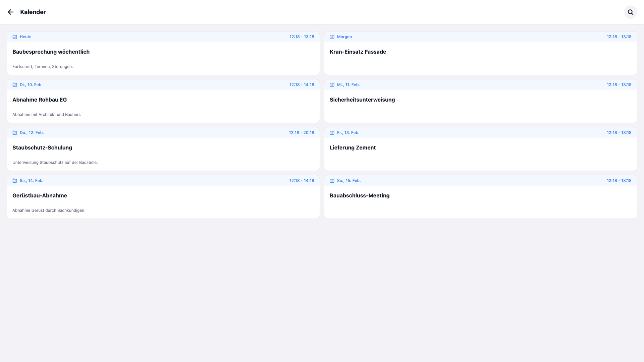
Task: Open the Kran-Einsatz Fassade event
Action: [x=358, y=52]
